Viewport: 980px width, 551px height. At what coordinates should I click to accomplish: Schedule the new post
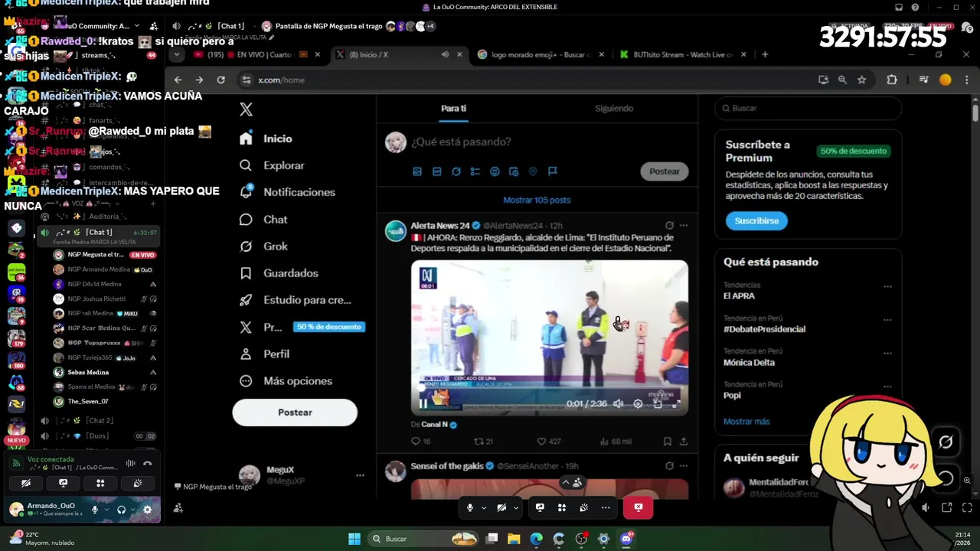click(x=514, y=171)
